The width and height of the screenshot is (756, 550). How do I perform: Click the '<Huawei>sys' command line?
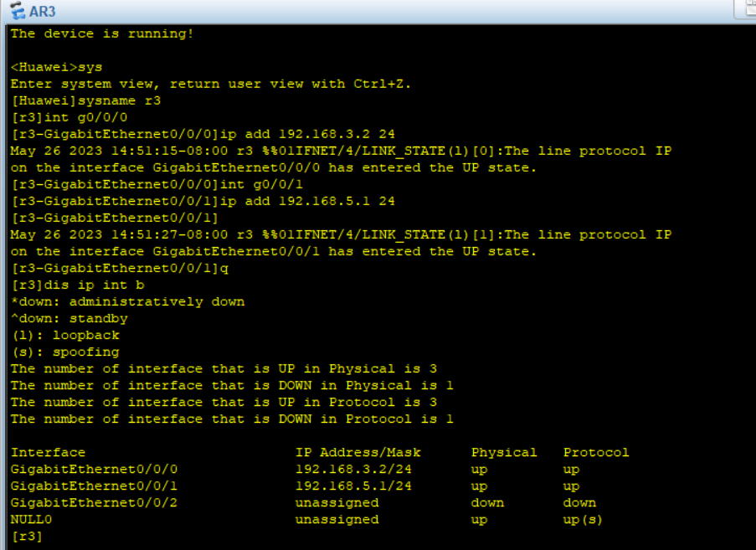(56, 67)
